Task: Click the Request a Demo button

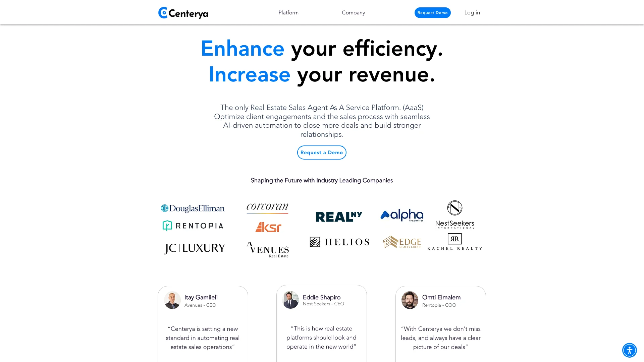Action: tap(322, 153)
